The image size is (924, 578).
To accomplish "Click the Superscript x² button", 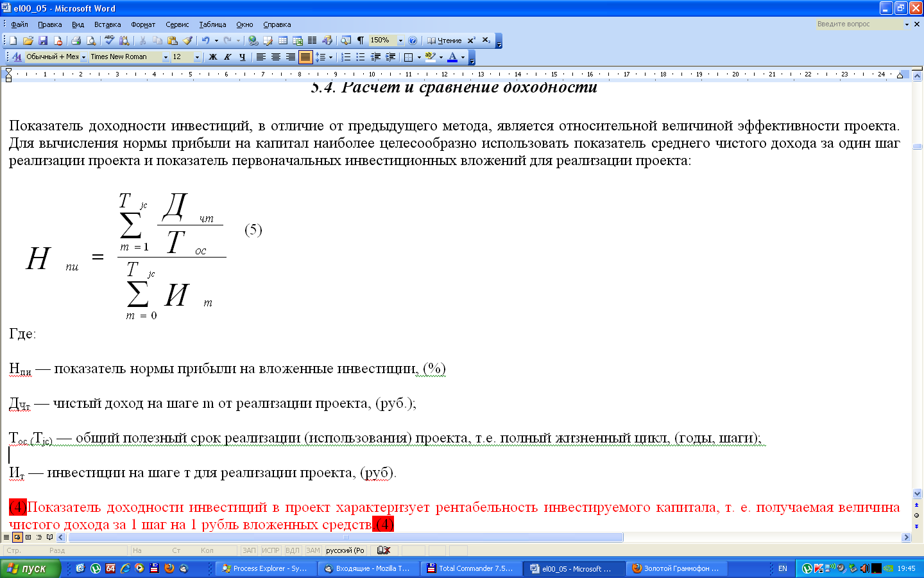I will click(x=471, y=40).
